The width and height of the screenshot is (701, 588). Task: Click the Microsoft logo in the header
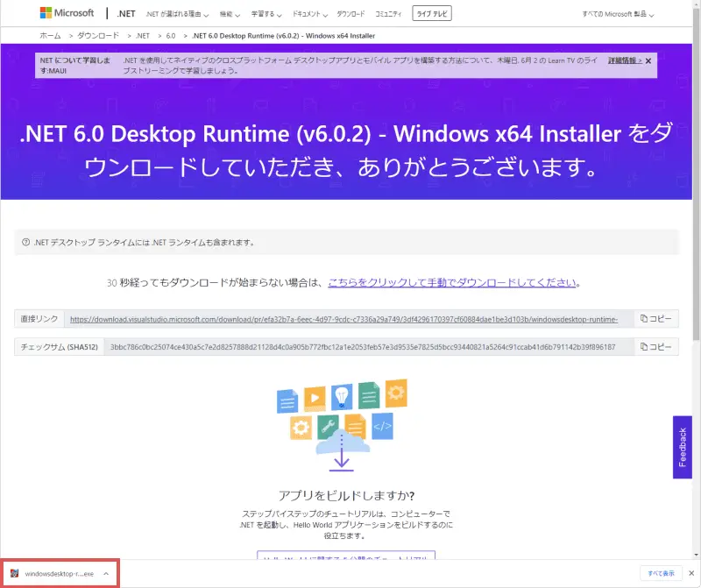click(x=67, y=13)
